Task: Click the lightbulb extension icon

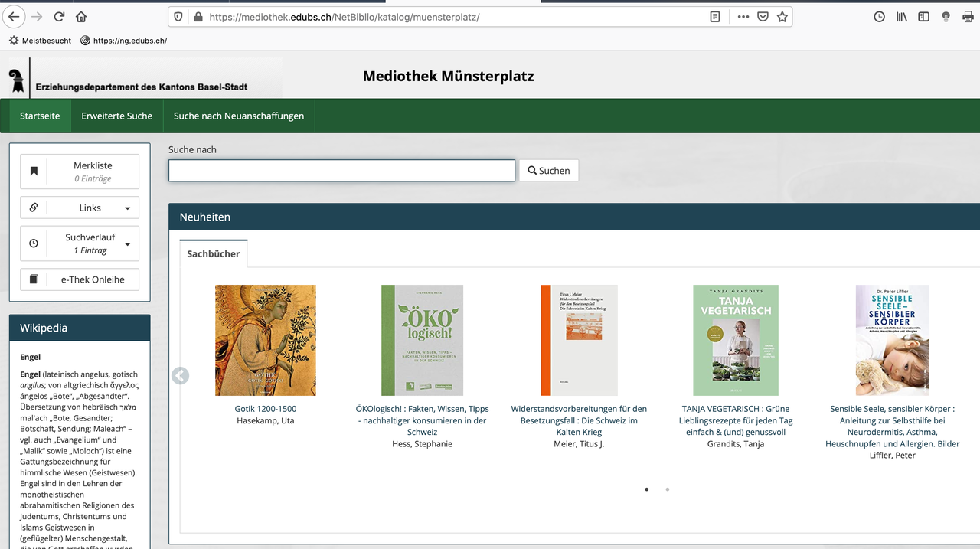Action: click(x=946, y=16)
